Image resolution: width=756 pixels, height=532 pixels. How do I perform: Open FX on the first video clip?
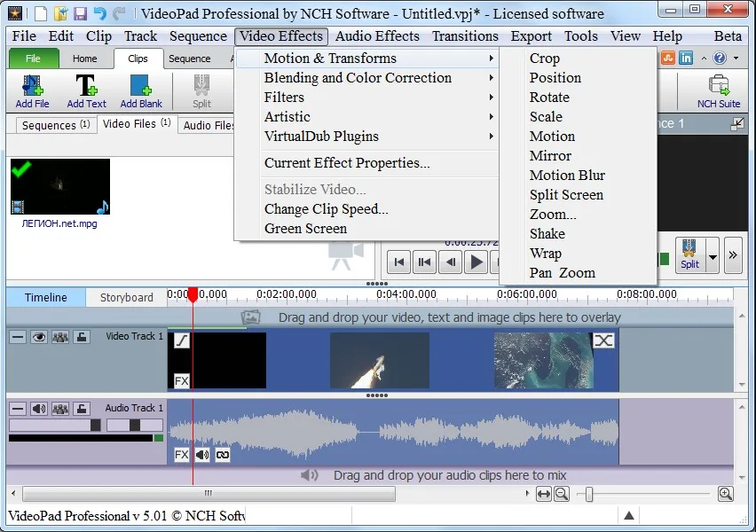[x=181, y=380]
